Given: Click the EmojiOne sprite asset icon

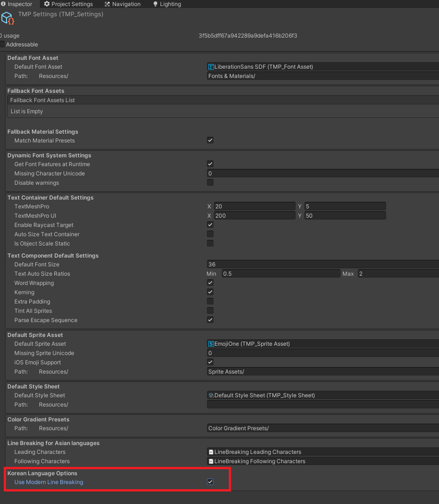Looking at the screenshot, I should tap(211, 344).
